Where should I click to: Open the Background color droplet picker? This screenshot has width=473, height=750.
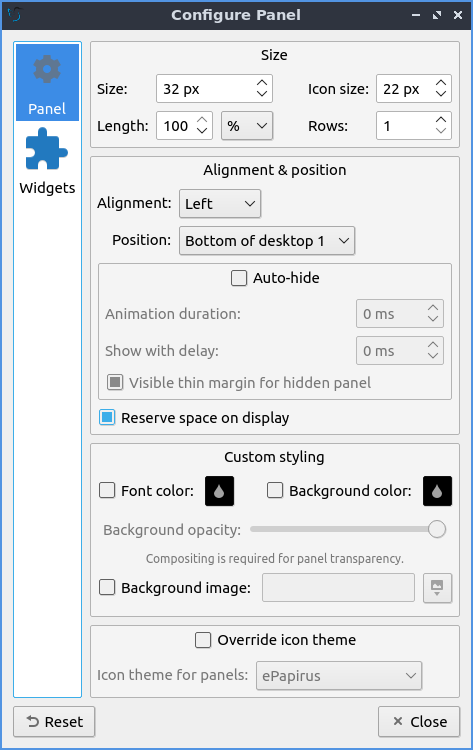437,491
